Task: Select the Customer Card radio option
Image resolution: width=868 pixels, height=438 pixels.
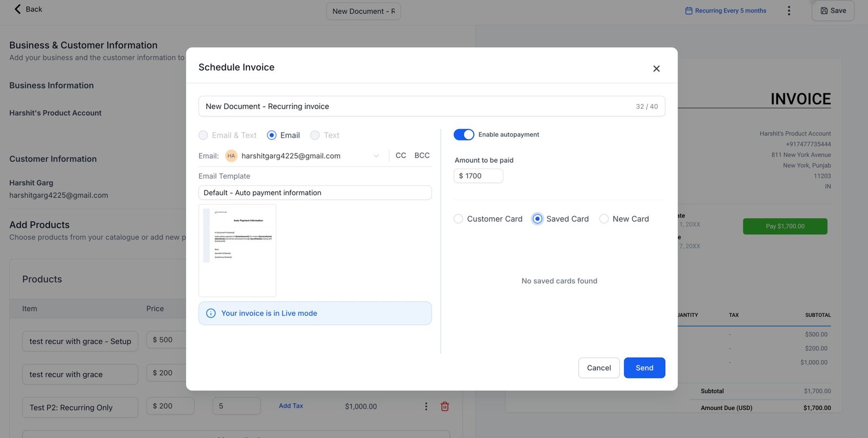Action: (x=458, y=219)
